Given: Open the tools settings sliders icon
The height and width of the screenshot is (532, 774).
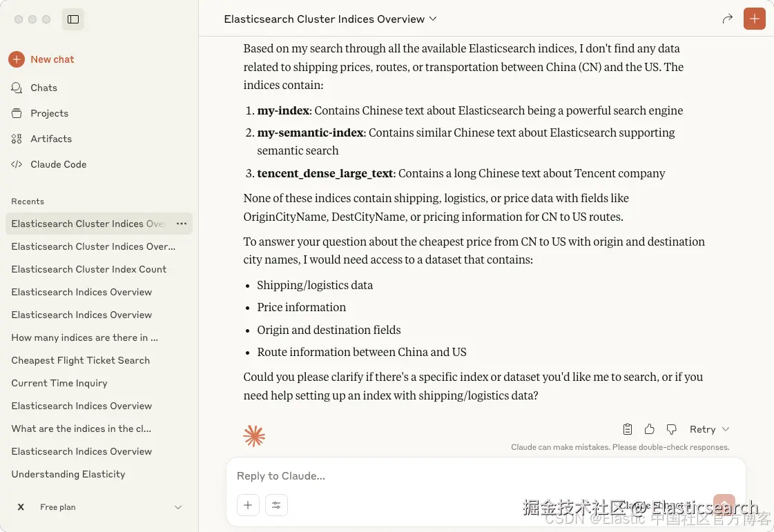Looking at the screenshot, I should point(276,505).
